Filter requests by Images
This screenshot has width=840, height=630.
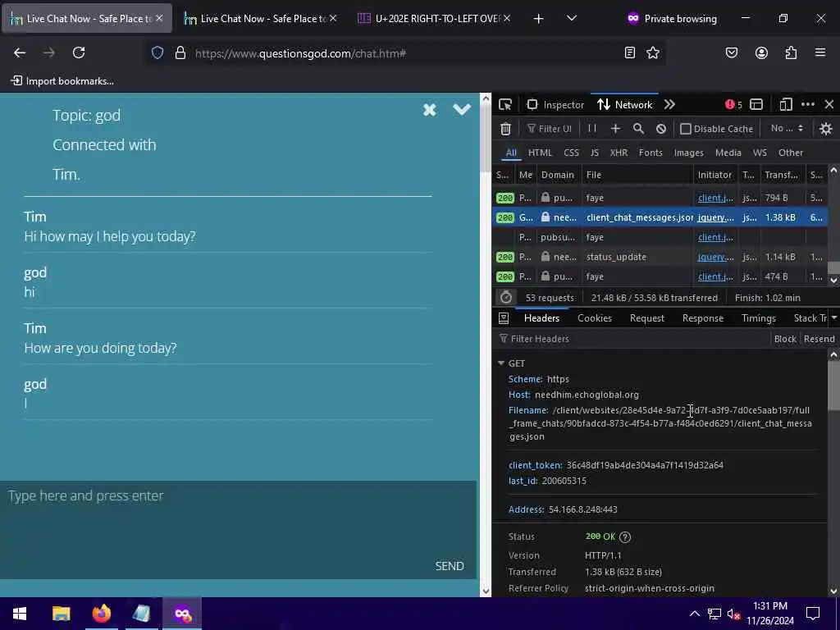click(x=688, y=153)
